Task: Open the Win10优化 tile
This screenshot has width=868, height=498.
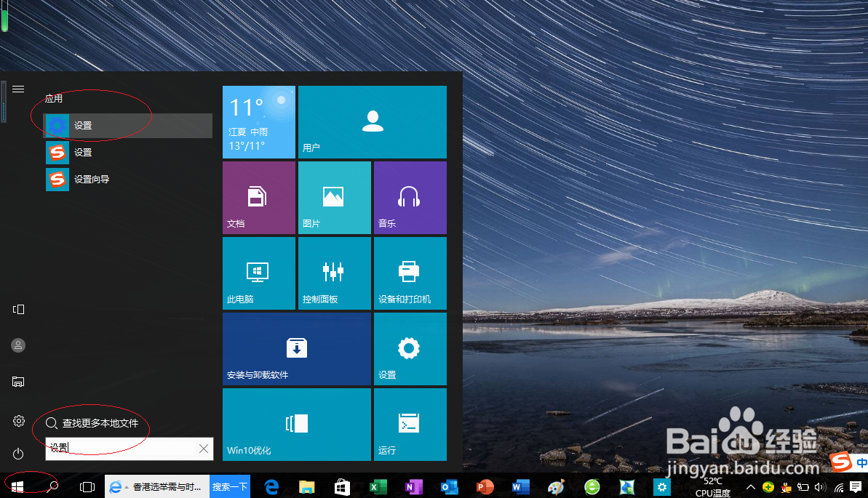Action: point(297,425)
